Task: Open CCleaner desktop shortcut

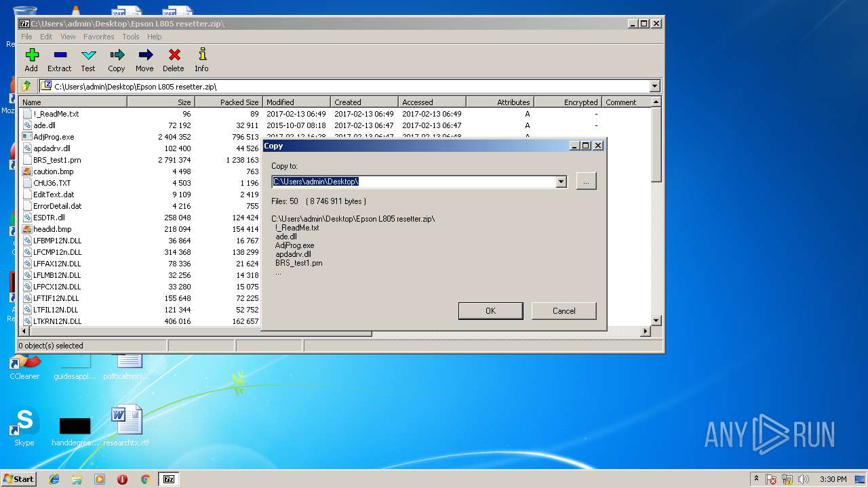Action: pyautogui.click(x=24, y=367)
